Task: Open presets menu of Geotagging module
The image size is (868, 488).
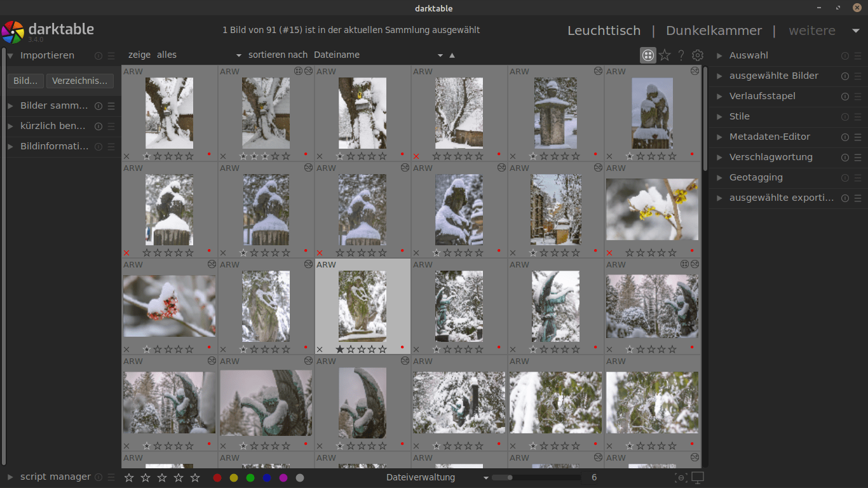Action: pos(858,178)
